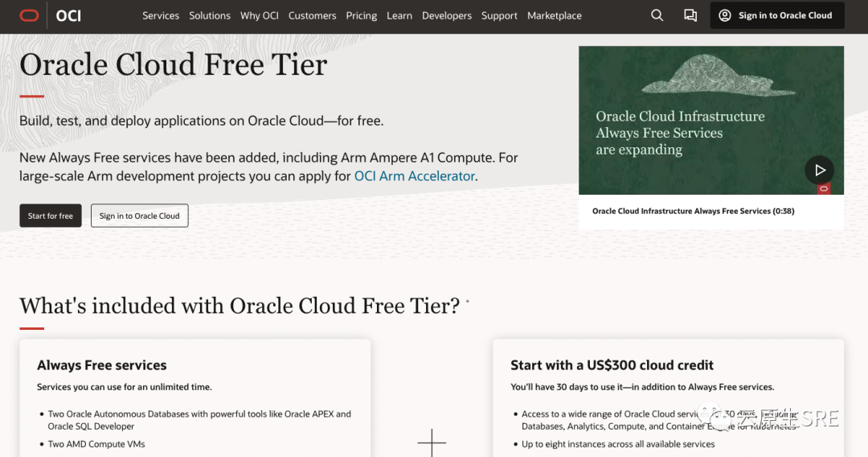Go to the Pricing page
This screenshot has width=868, height=457.
coord(362,15)
